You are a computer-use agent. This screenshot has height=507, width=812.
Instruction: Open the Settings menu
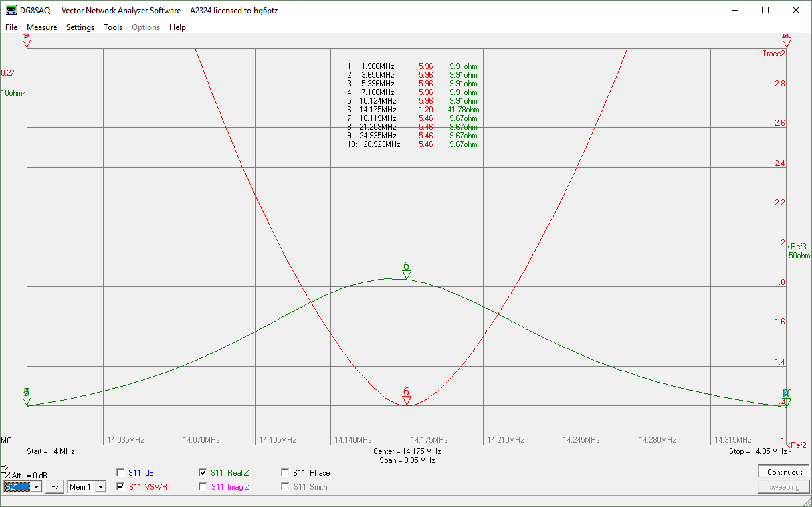tap(80, 27)
